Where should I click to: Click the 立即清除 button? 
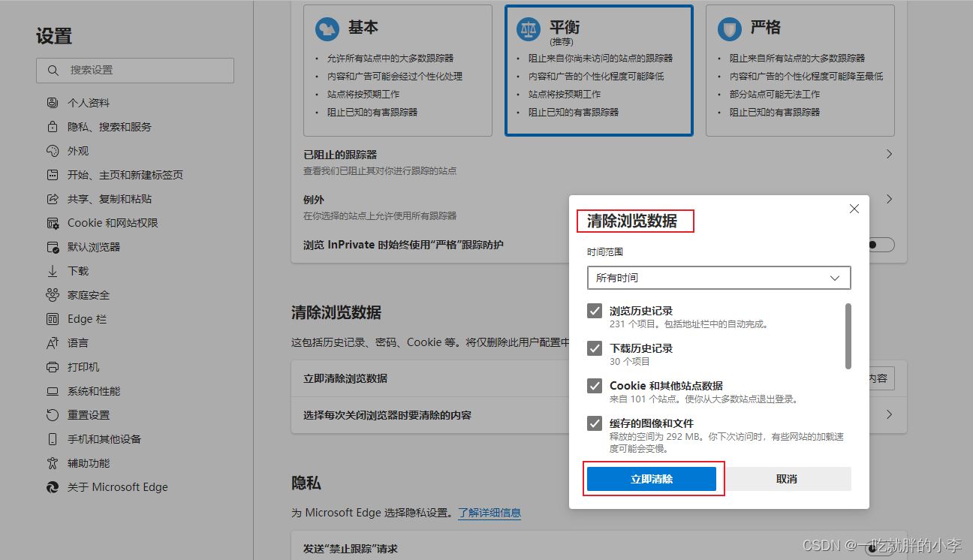652,479
